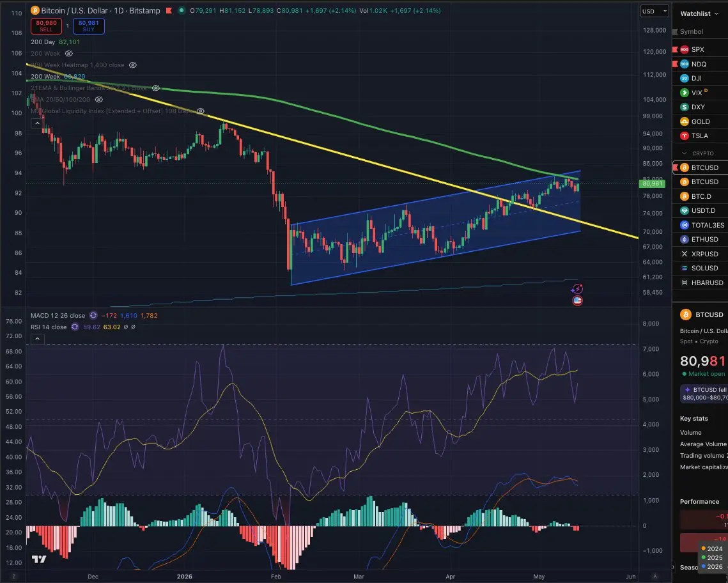
Task: Show the hidden 200 Week indicator
Action: click(x=69, y=54)
